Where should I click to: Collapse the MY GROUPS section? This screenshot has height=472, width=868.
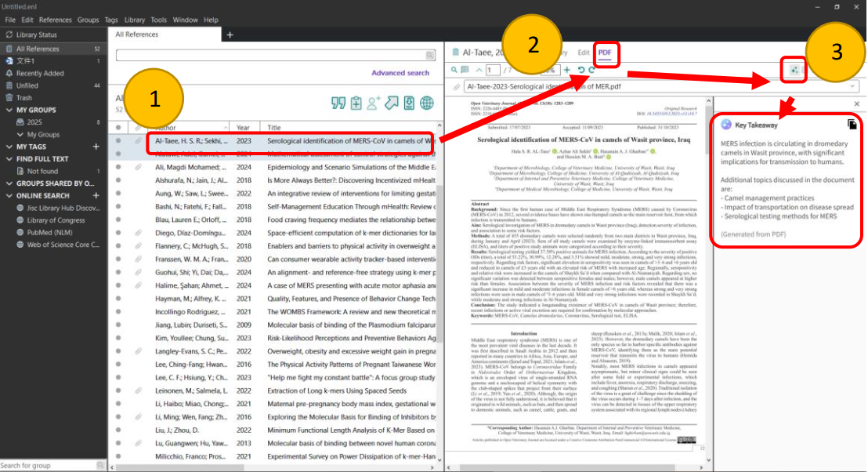9,110
